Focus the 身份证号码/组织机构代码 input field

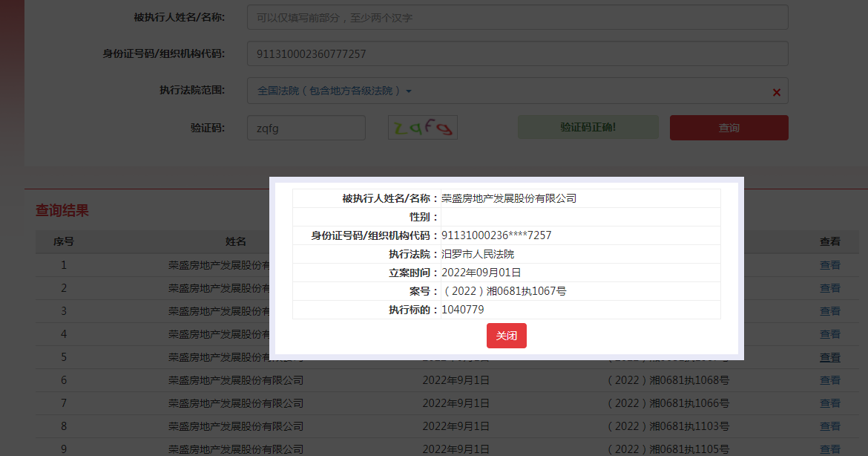(x=518, y=53)
